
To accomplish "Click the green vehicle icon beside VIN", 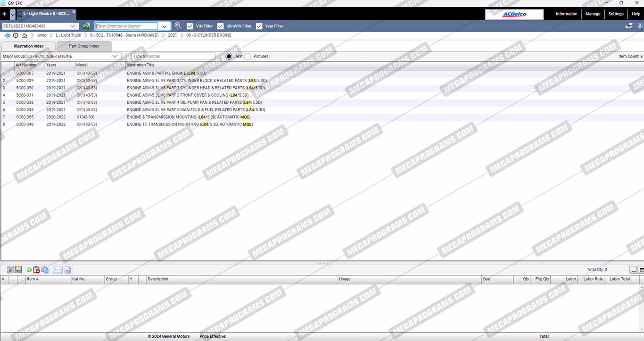I will click(x=86, y=26).
